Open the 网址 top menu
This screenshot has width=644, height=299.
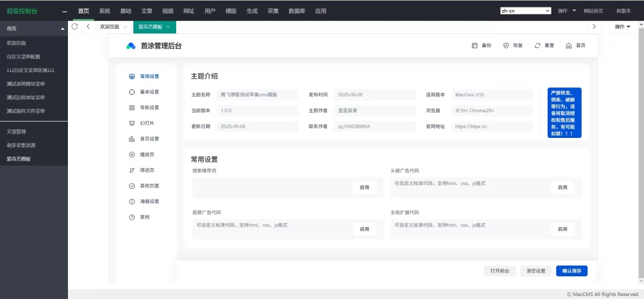coord(189,11)
